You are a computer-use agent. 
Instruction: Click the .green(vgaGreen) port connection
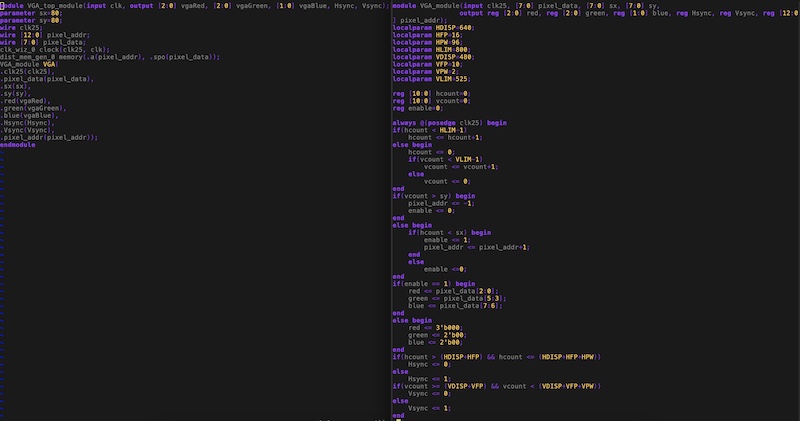pyautogui.click(x=36, y=109)
